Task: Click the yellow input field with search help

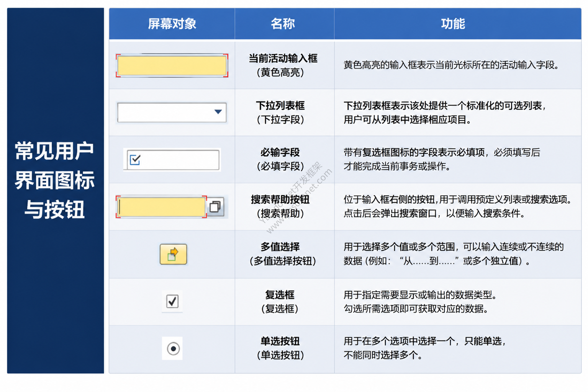Action: [x=161, y=207]
